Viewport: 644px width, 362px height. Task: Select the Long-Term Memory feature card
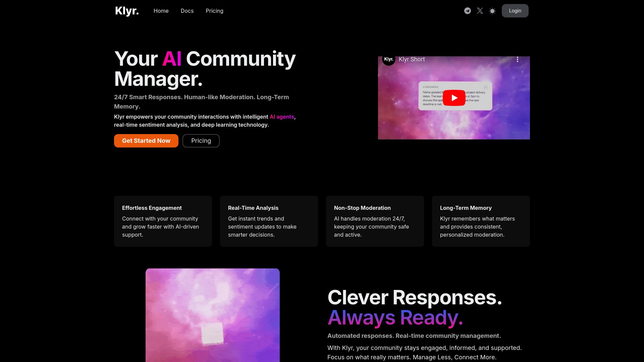[x=481, y=221]
